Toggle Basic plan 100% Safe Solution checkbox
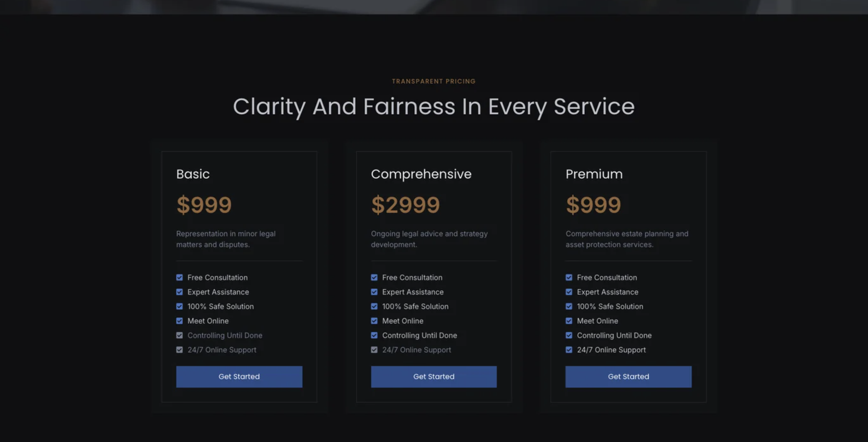This screenshot has width=868, height=442. pyautogui.click(x=179, y=306)
